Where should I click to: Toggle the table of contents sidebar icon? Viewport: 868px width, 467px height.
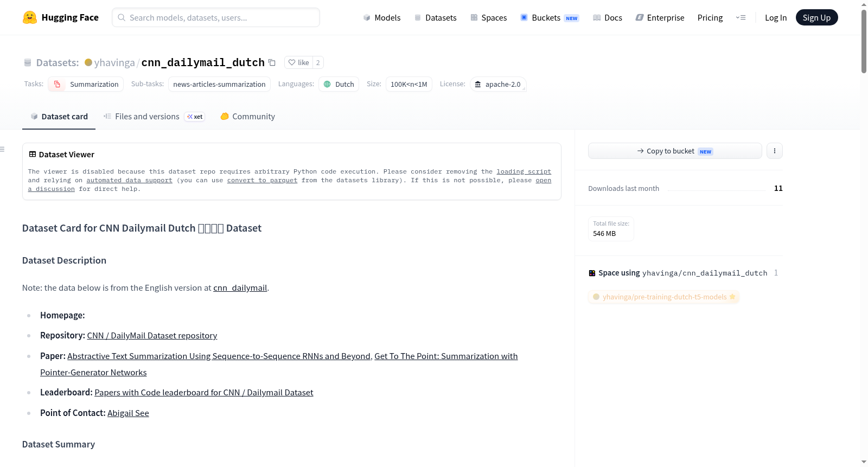point(3,149)
